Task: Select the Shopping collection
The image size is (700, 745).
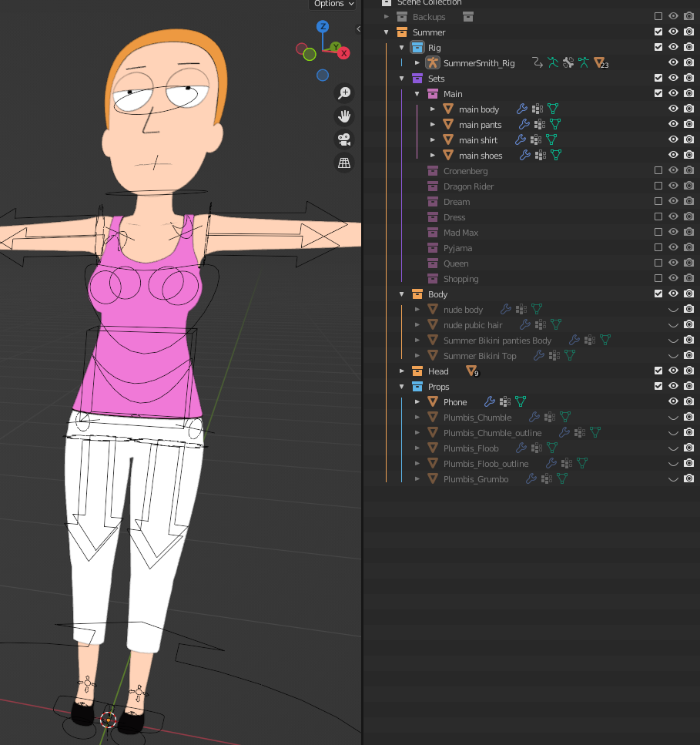Action: pyautogui.click(x=461, y=280)
